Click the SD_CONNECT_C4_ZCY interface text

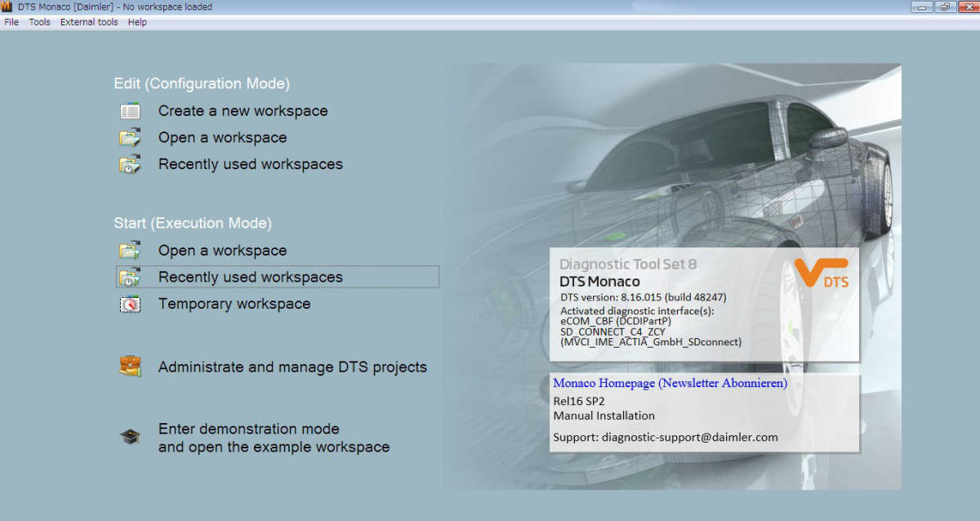[x=612, y=332]
